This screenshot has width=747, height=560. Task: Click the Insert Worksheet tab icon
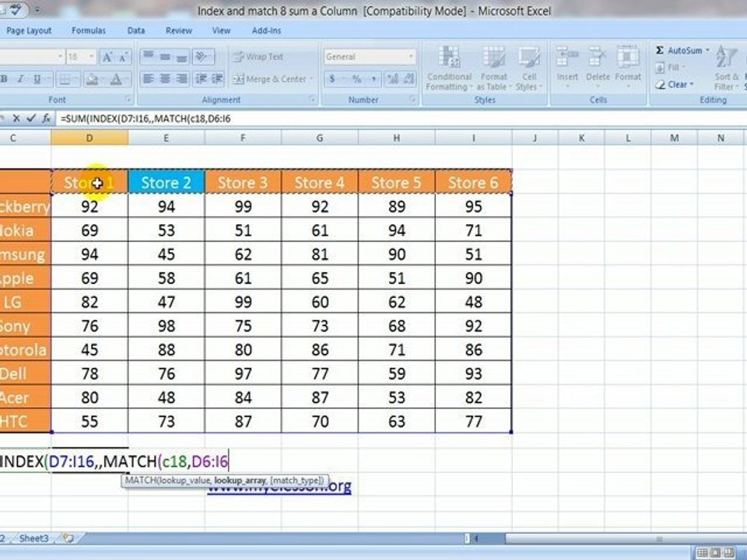pyautogui.click(x=68, y=538)
